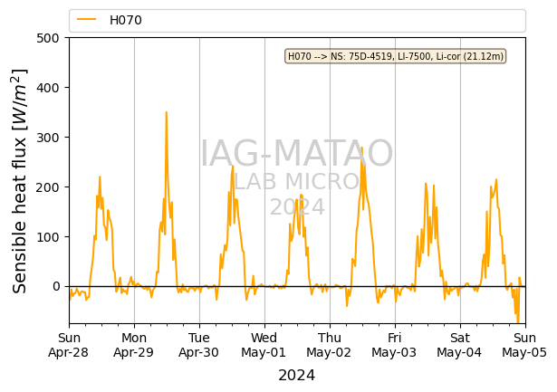
Task: Click the Sun Apr-28 date label
Action: click(69, 345)
